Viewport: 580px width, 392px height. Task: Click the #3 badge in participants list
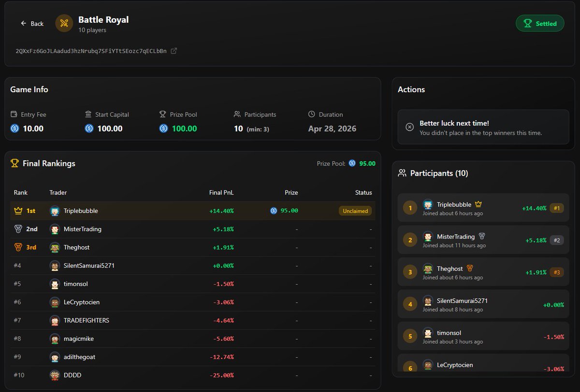tap(557, 272)
